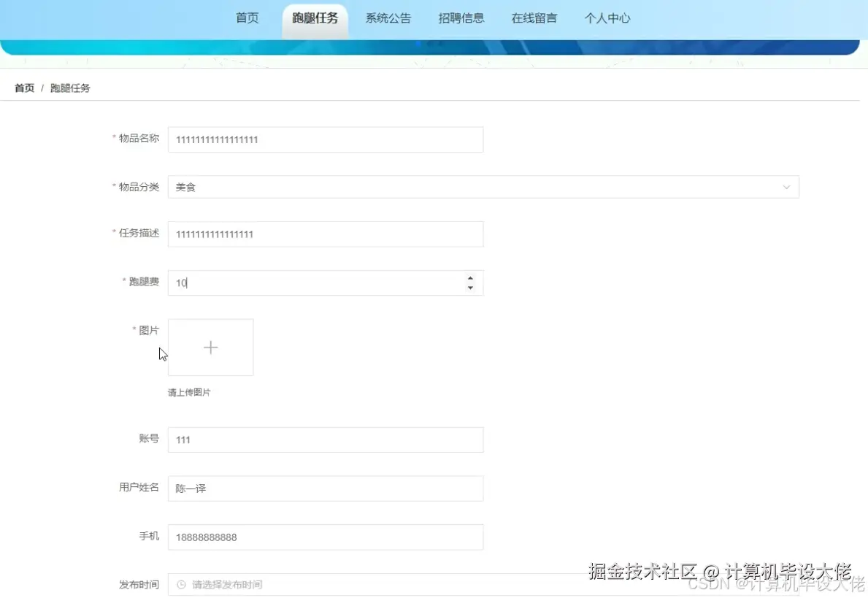
Task: Click the 物品名称 input containing 1111111111111111
Action: [325, 139]
